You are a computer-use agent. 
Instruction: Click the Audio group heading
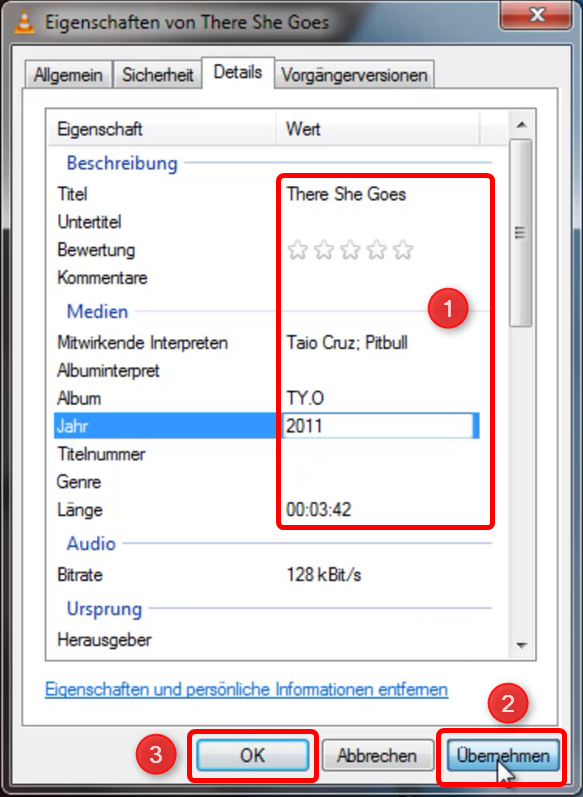(x=91, y=543)
